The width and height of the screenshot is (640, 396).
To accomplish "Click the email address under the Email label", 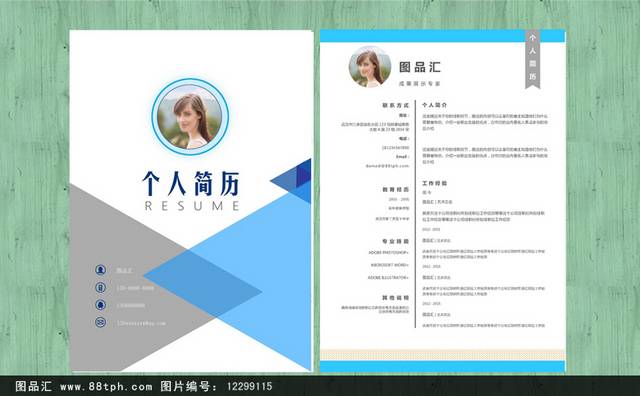I will coord(387,166).
